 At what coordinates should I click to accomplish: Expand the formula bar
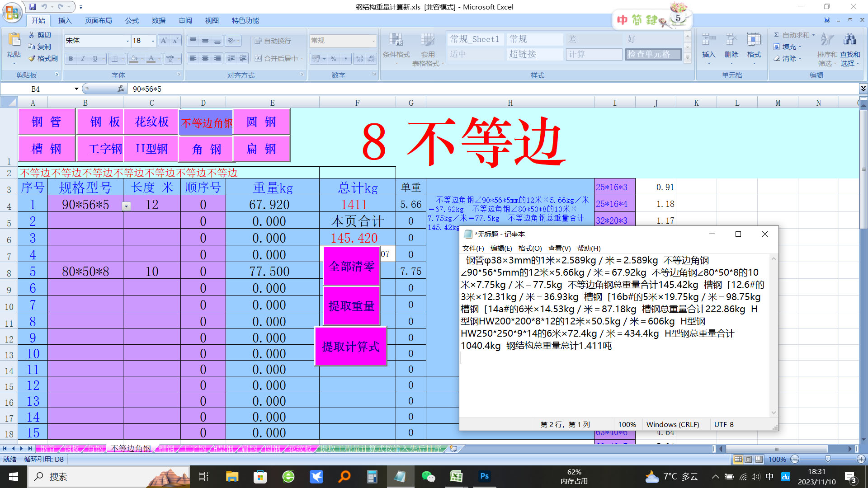tap(863, 89)
